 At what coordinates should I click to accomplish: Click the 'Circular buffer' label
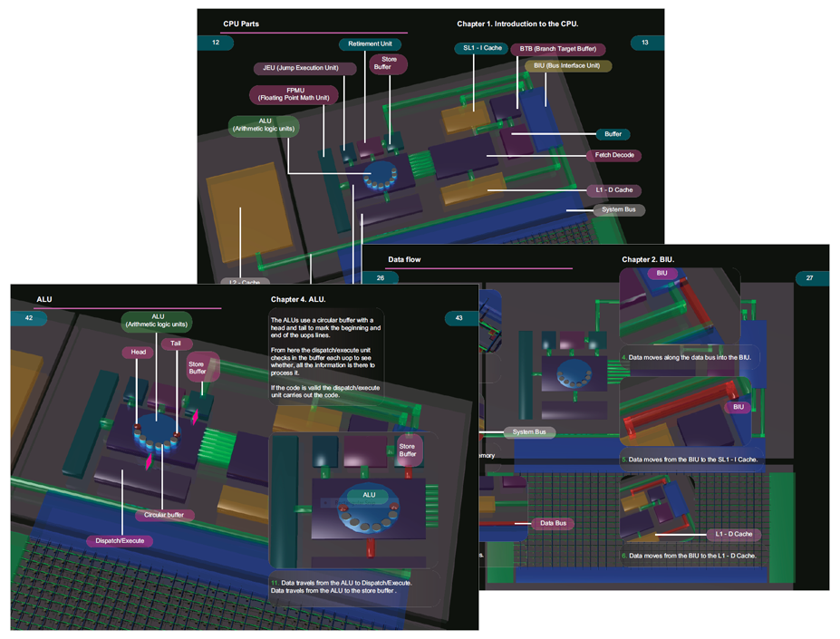pos(164,515)
